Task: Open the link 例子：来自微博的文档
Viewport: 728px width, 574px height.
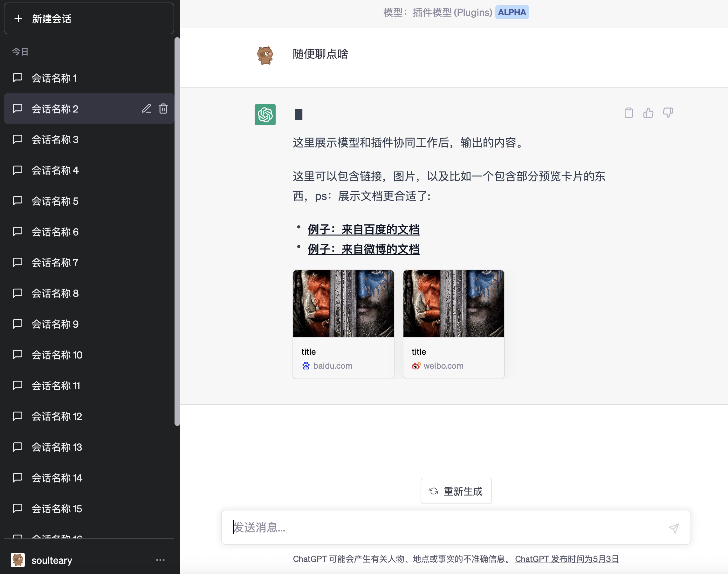Action: (363, 249)
